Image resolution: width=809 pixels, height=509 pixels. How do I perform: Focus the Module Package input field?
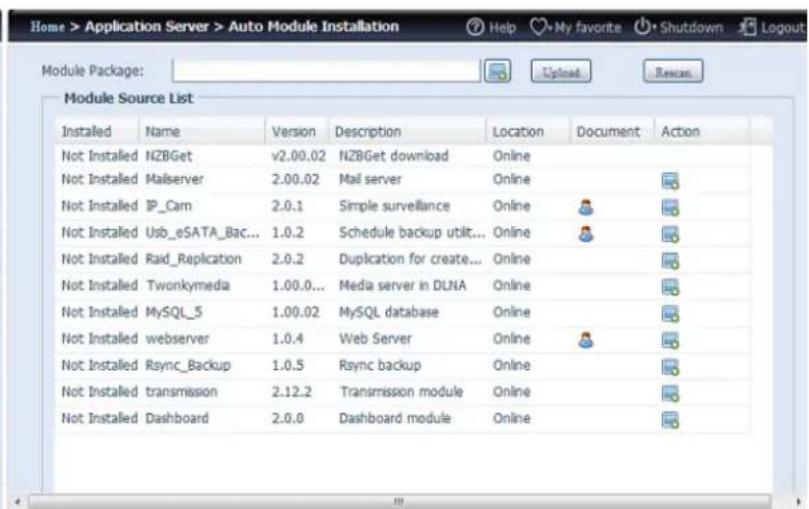tap(326, 71)
